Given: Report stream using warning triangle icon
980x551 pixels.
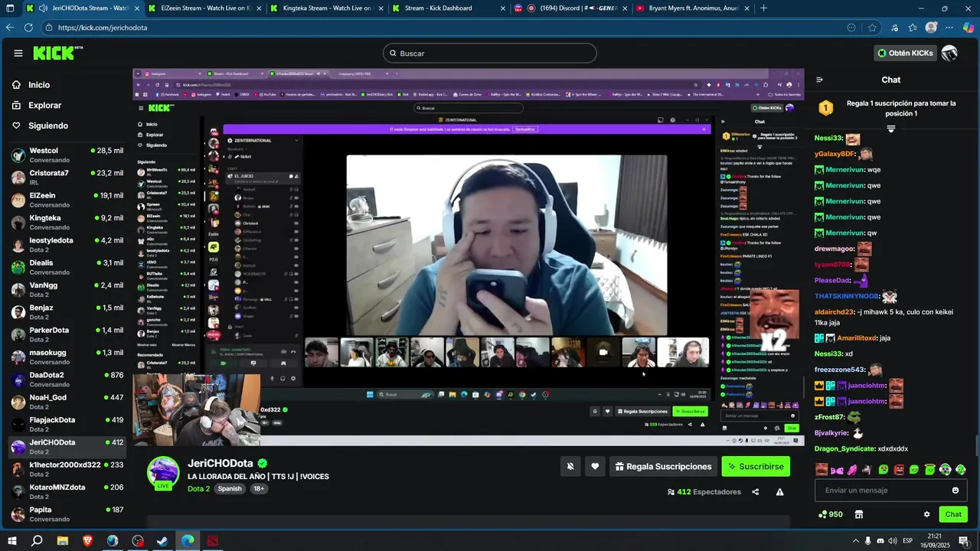Looking at the screenshot, I should (779, 492).
